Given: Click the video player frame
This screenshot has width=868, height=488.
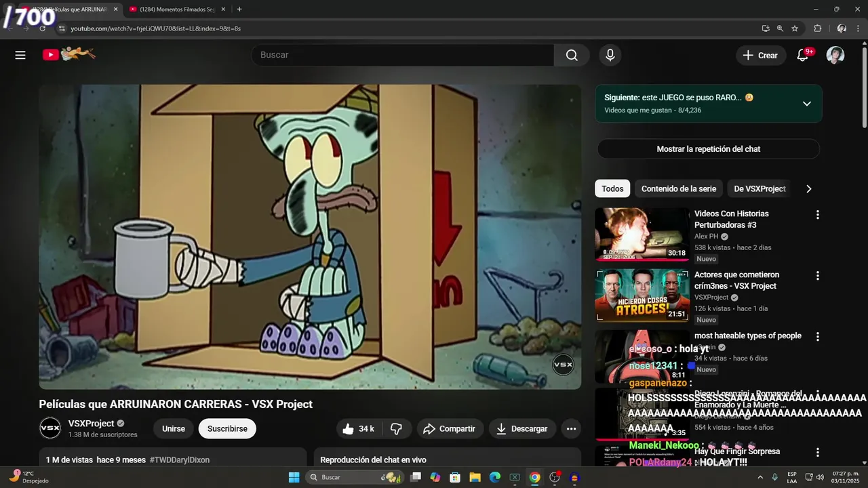Looking at the screenshot, I should tap(310, 237).
